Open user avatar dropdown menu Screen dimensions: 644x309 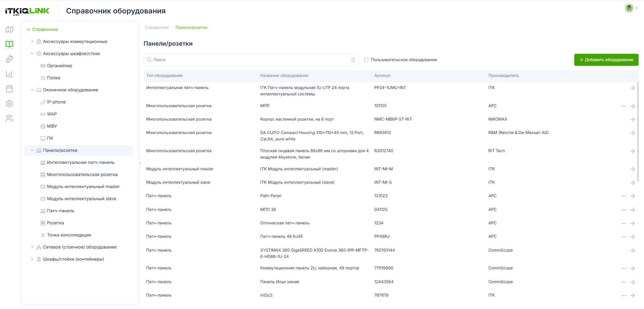[x=632, y=8]
